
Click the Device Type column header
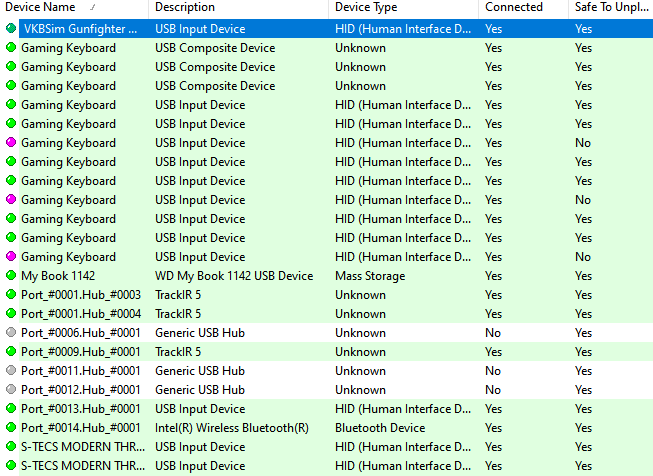point(367,8)
